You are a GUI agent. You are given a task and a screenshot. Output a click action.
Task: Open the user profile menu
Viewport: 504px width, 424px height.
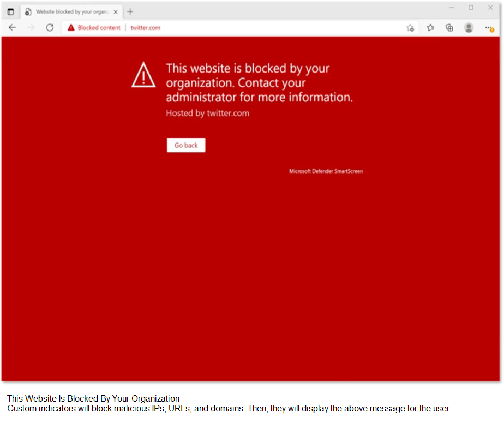pyautogui.click(x=469, y=28)
